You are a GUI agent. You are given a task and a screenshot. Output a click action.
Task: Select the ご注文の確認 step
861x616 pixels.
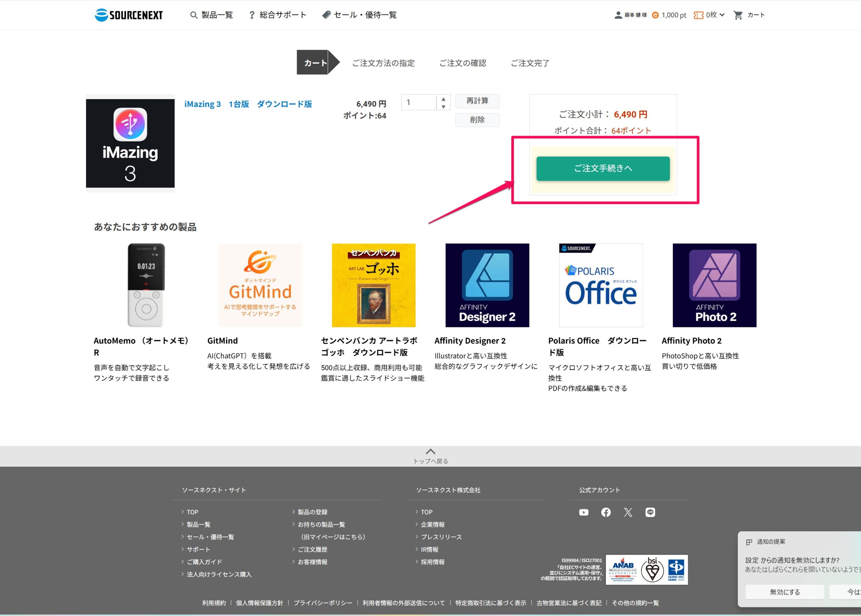point(463,63)
